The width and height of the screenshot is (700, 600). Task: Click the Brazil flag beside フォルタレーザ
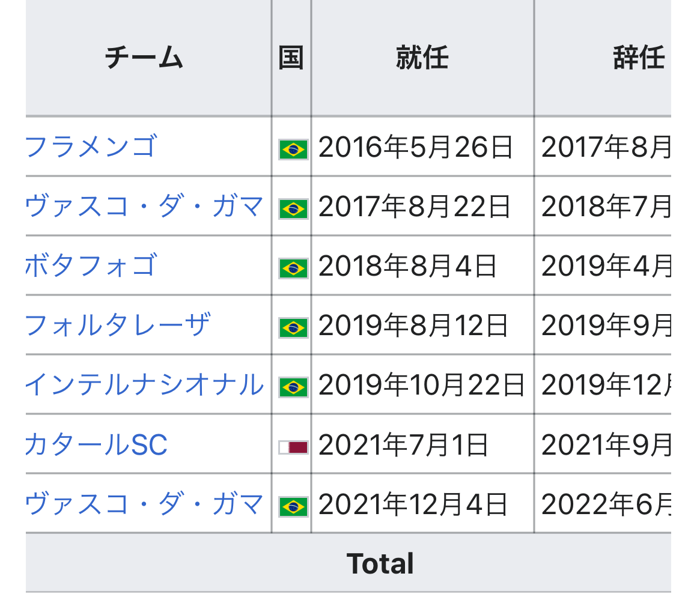click(293, 327)
